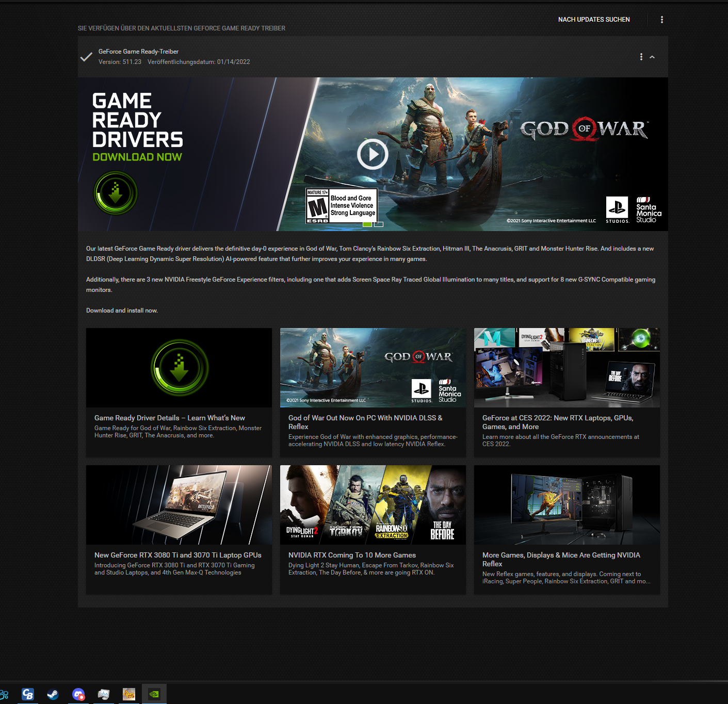Click the ESRB Mature rating badge
The width and height of the screenshot is (728, 704).
[342, 206]
